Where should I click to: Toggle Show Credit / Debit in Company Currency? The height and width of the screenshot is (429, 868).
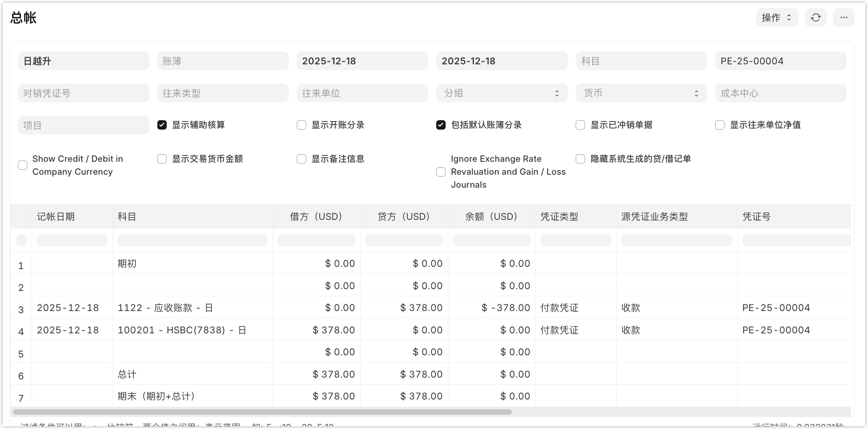(22, 165)
